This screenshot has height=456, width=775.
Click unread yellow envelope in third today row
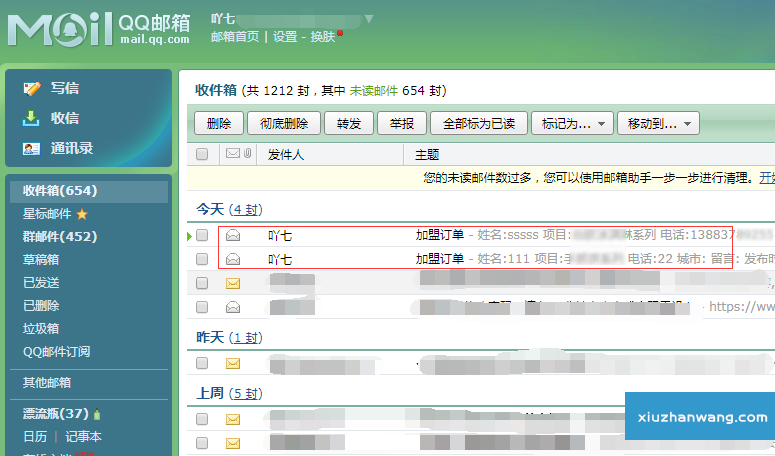[x=233, y=283]
